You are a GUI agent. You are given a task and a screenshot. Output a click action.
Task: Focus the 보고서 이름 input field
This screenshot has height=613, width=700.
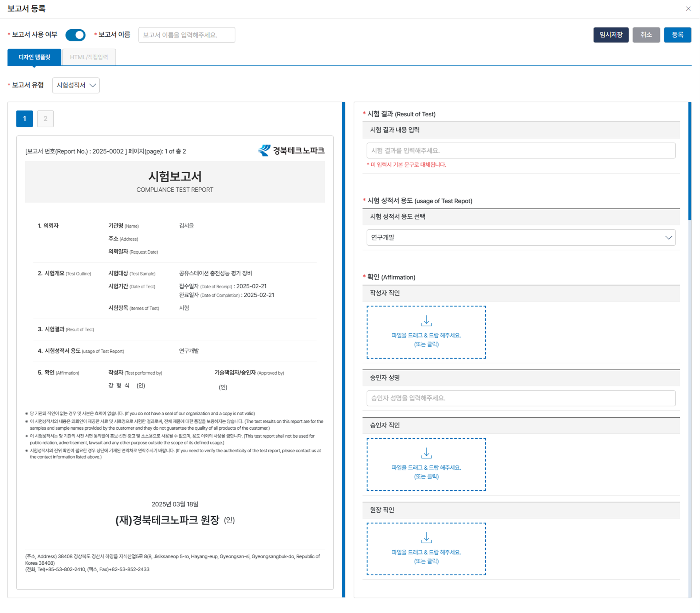(x=186, y=35)
